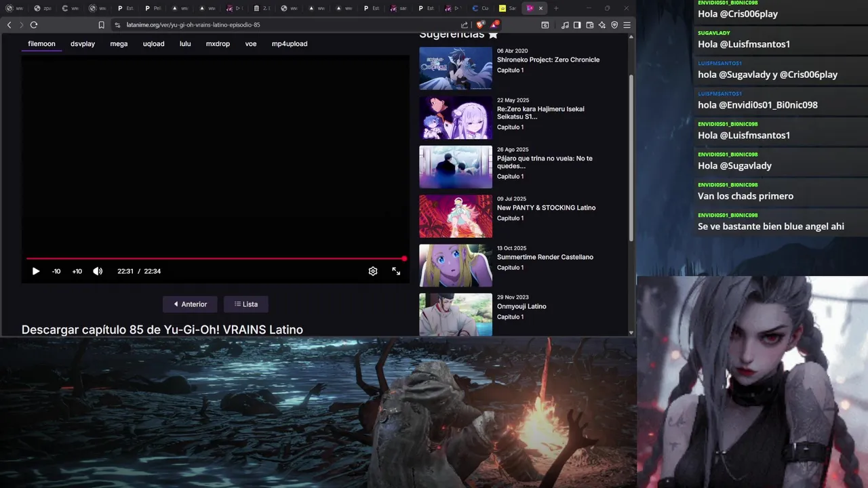Open site settings icon left of URL
The height and width of the screenshot is (488, 868).
(117, 24)
